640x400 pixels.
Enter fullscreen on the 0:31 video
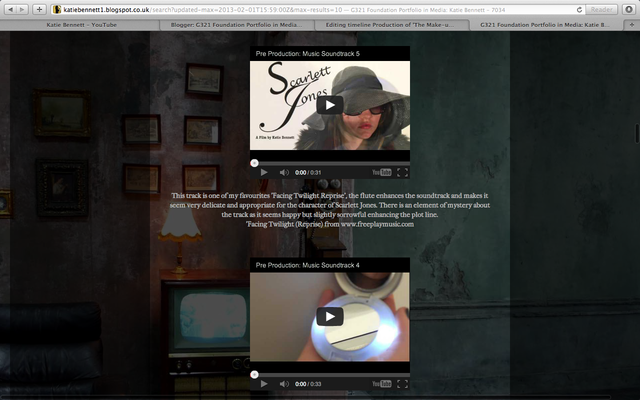tap(402, 173)
